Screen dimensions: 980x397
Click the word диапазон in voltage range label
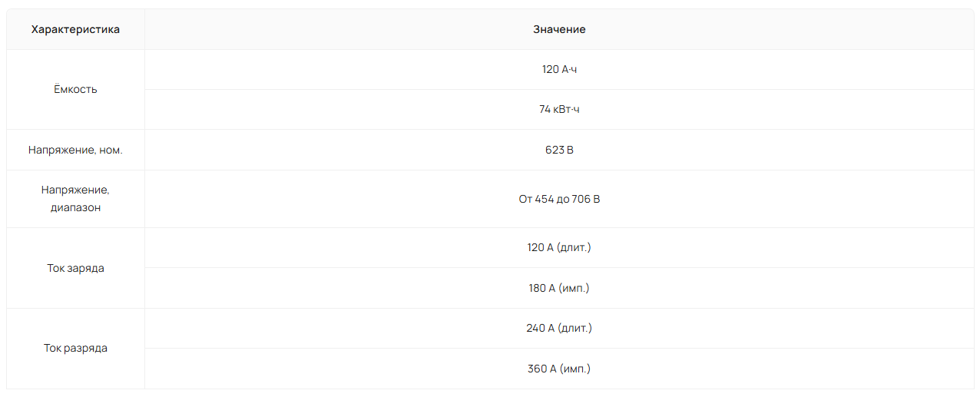click(x=75, y=207)
